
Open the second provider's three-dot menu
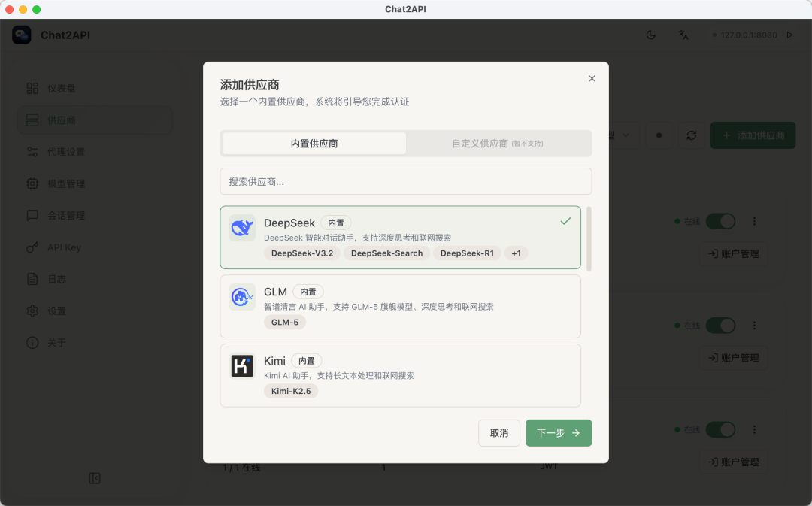[755, 326]
